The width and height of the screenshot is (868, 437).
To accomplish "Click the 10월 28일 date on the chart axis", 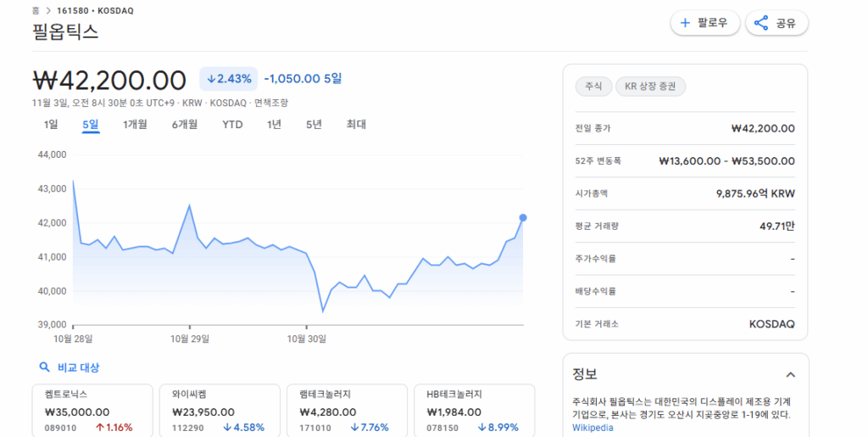I will pos(73,339).
